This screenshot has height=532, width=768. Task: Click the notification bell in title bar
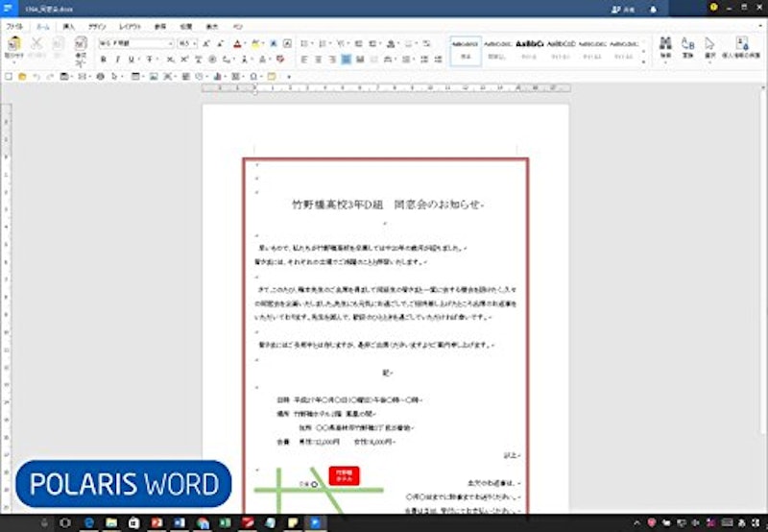[x=653, y=10]
